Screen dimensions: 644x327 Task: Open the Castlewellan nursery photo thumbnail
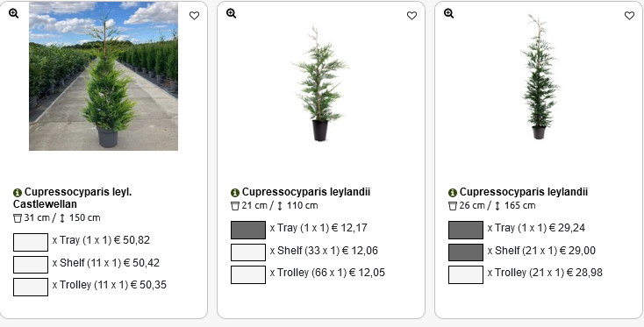click(x=104, y=76)
